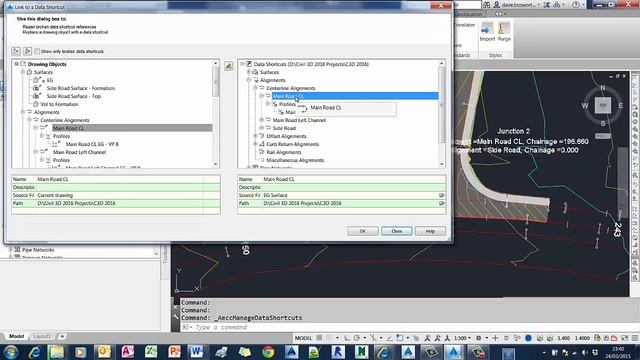Click the Junction 2 label in drawing
Image resolution: width=640 pixels, height=360 pixels.
tap(513, 131)
